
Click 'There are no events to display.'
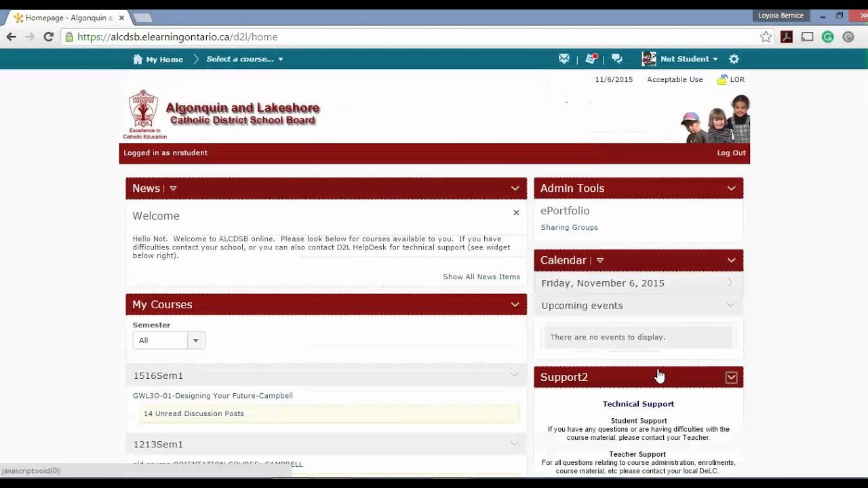coord(608,337)
